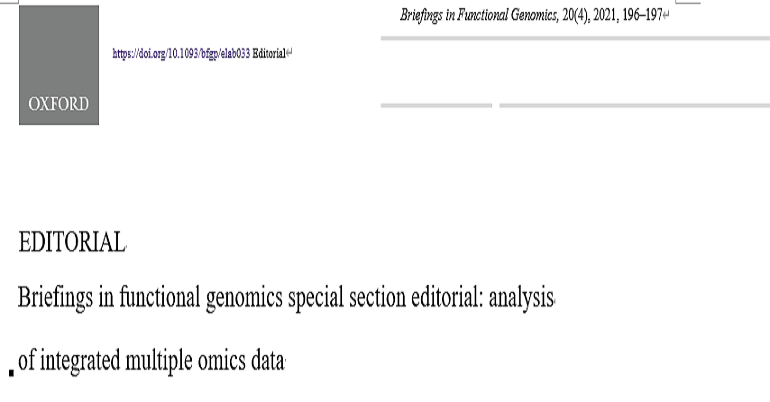Click the word integrated in the title
The height and width of the screenshot is (402, 770).
80,361
